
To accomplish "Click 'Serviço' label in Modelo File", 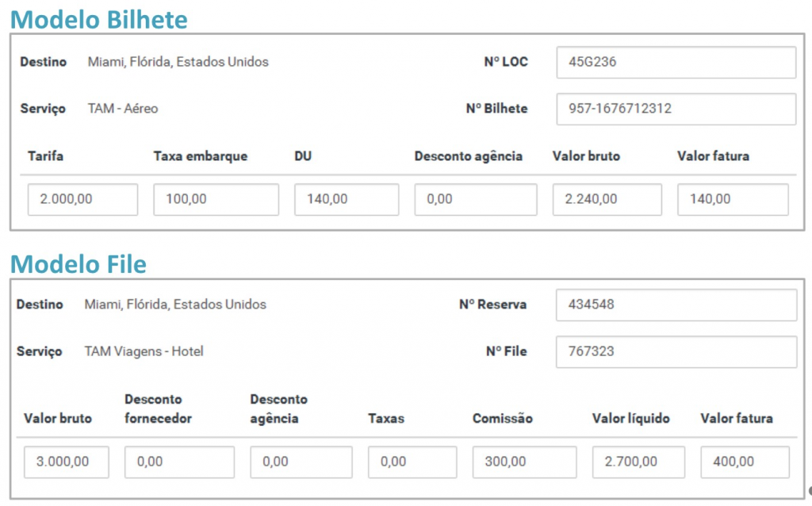I will point(40,351).
